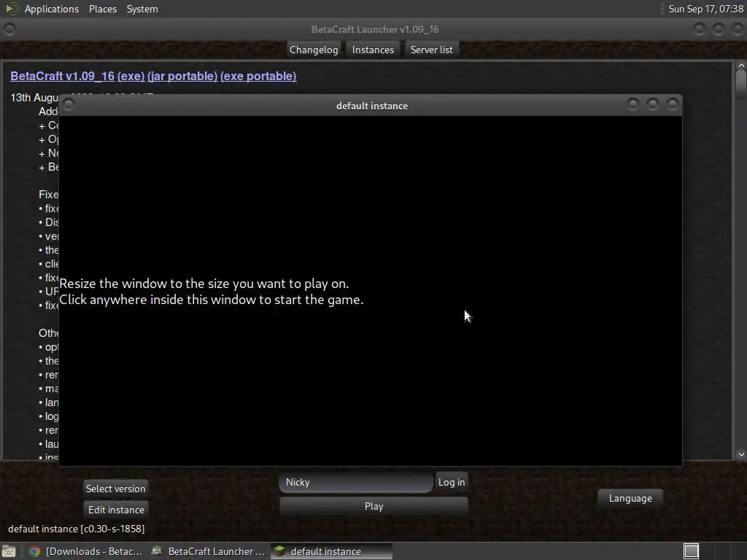Click the show desktop icon in taskbar
Screen dimensions: 747x560
coord(9,551)
